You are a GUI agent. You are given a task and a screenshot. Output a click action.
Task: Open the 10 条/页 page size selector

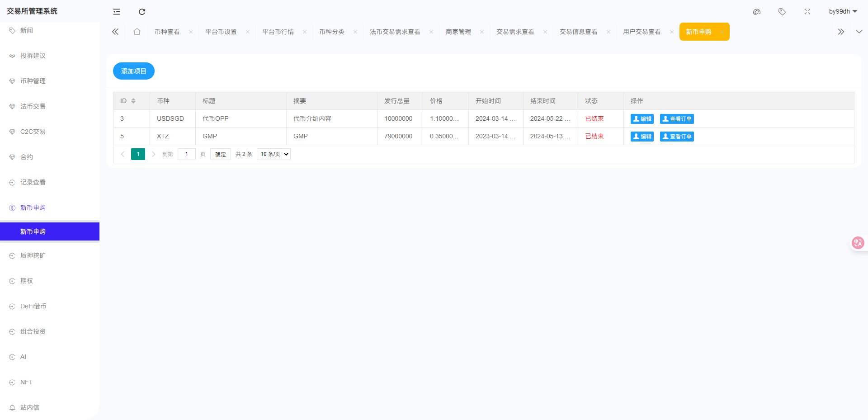pos(274,154)
